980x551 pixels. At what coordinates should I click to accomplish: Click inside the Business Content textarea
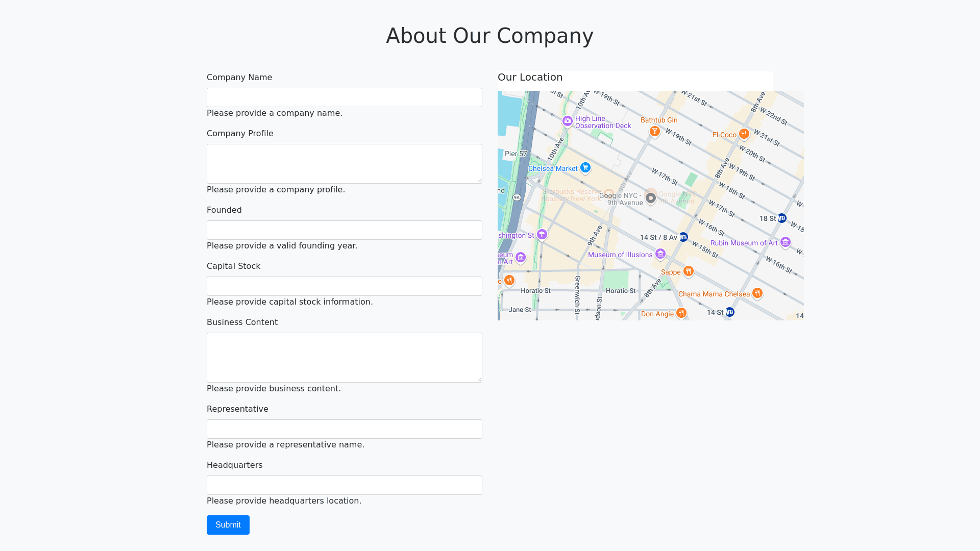pyautogui.click(x=345, y=358)
